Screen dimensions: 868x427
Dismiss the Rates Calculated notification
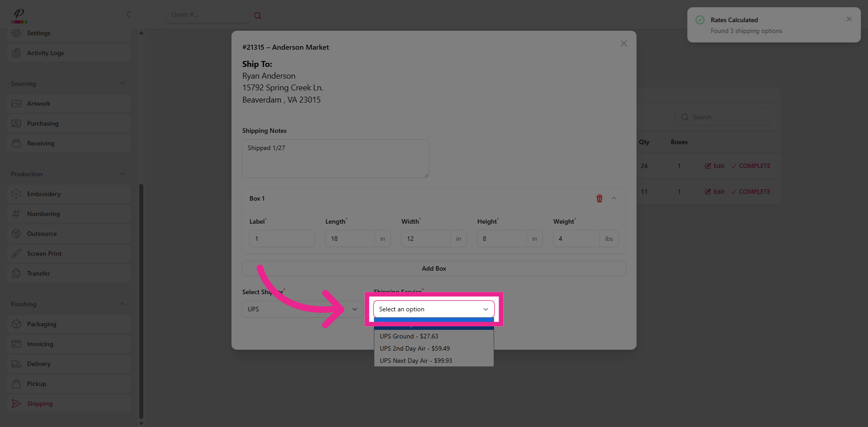click(849, 19)
